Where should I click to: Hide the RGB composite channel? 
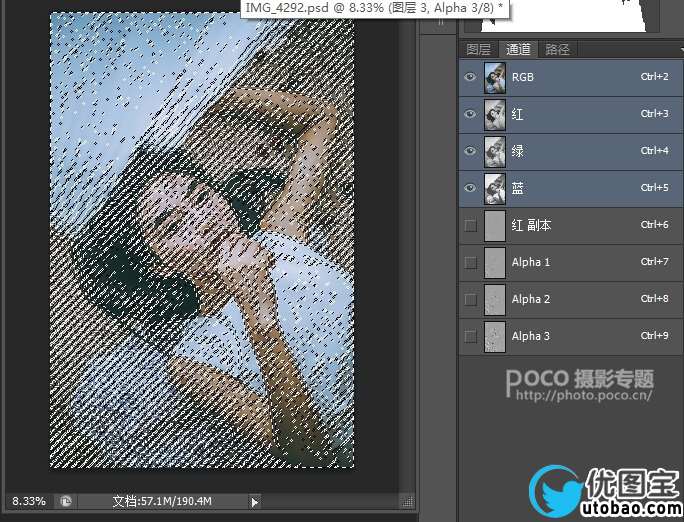tap(471, 77)
